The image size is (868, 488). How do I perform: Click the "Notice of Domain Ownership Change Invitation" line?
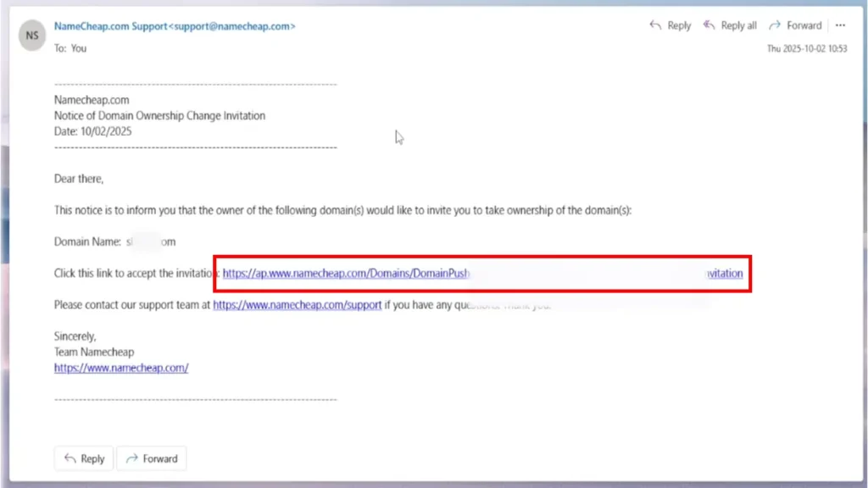[x=159, y=115]
